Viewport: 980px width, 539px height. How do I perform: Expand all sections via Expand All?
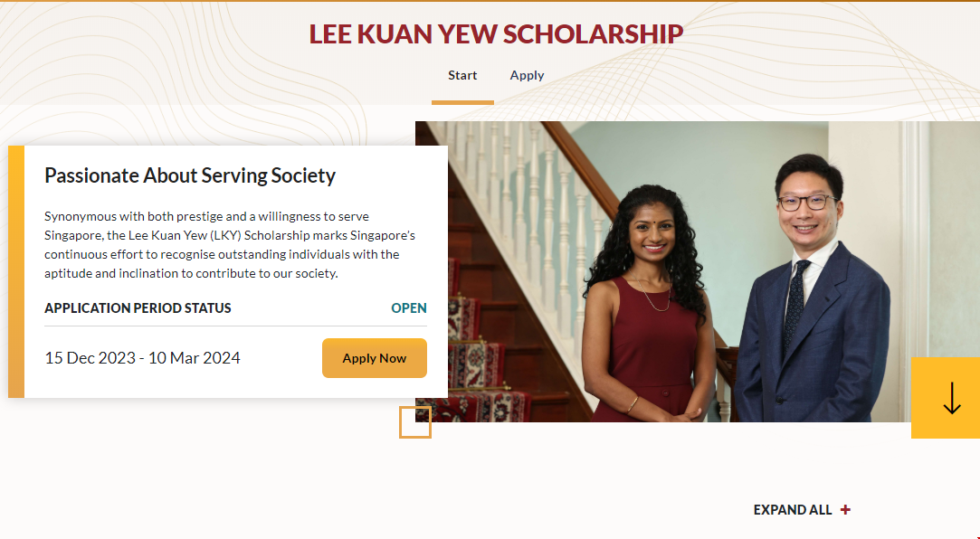793,510
